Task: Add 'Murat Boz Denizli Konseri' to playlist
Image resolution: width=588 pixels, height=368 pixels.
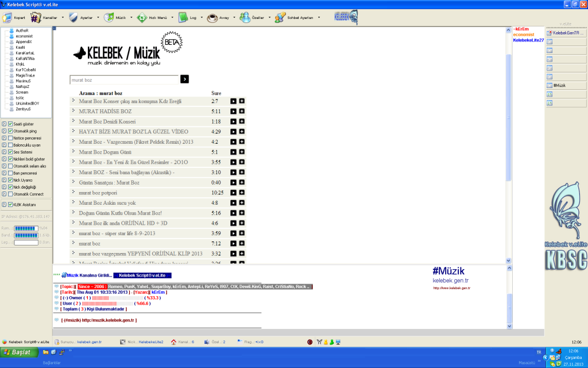Action: [242, 121]
